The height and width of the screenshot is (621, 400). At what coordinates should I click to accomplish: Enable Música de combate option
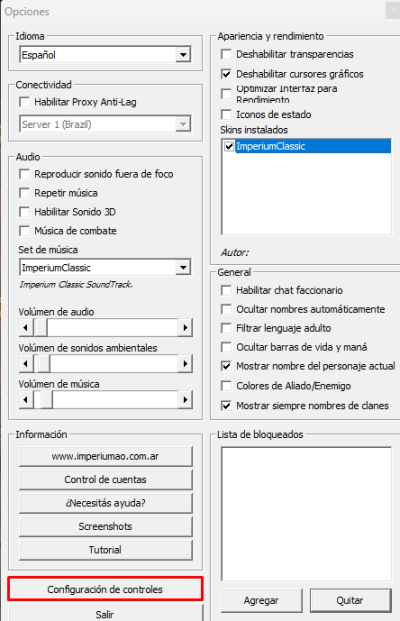25,230
